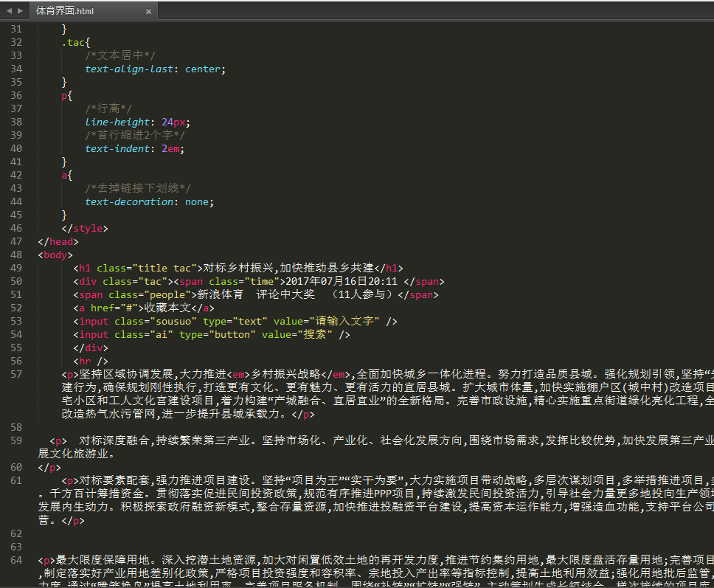Click the 2em value

click(170, 148)
